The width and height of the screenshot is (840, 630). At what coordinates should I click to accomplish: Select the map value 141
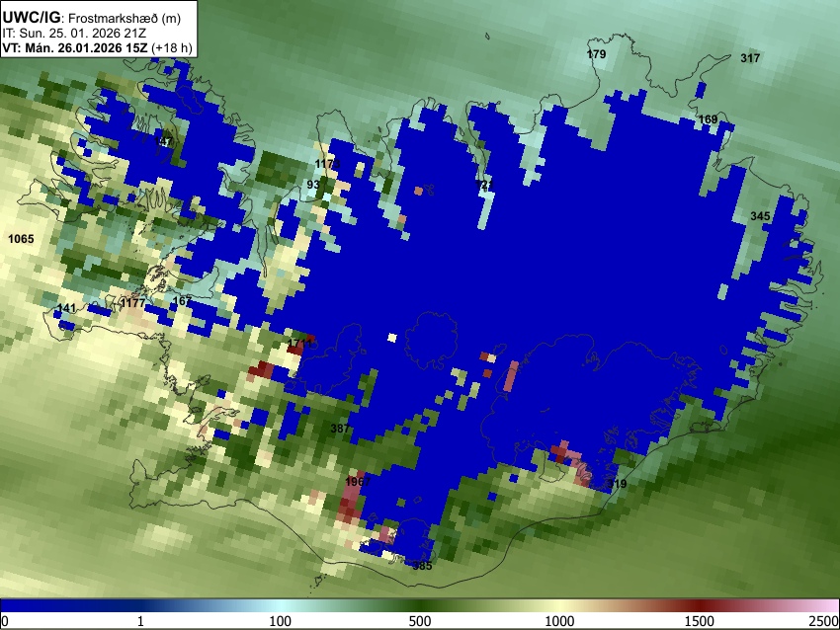point(66,308)
